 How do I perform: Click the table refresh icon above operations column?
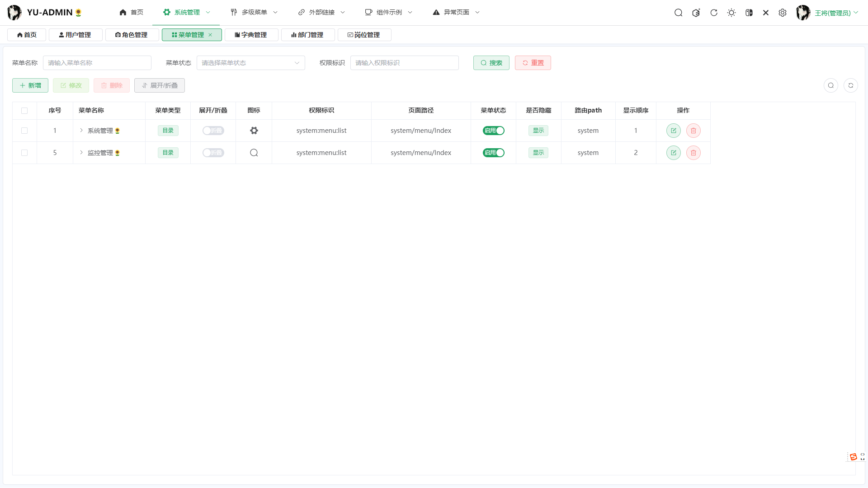(x=851, y=85)
